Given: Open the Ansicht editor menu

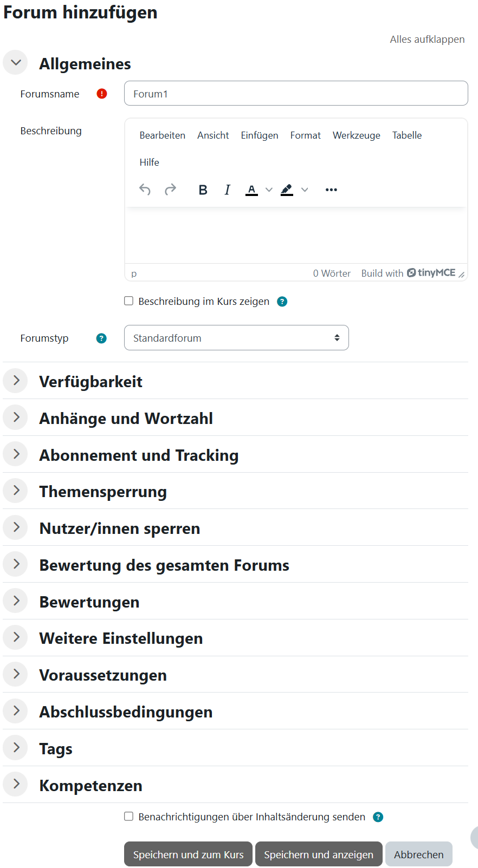Looking at the screenshot, I should (213, 135).
